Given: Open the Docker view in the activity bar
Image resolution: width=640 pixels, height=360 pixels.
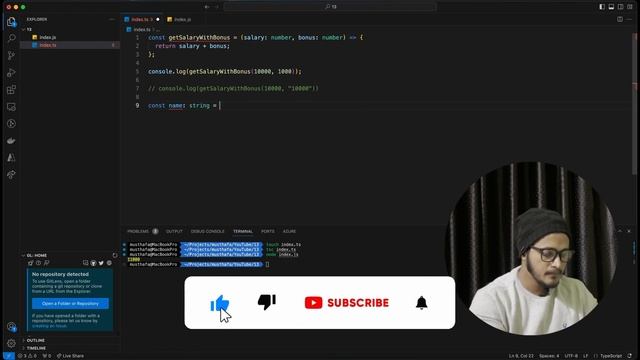Looking at the screenshot, I should [11, 141].
